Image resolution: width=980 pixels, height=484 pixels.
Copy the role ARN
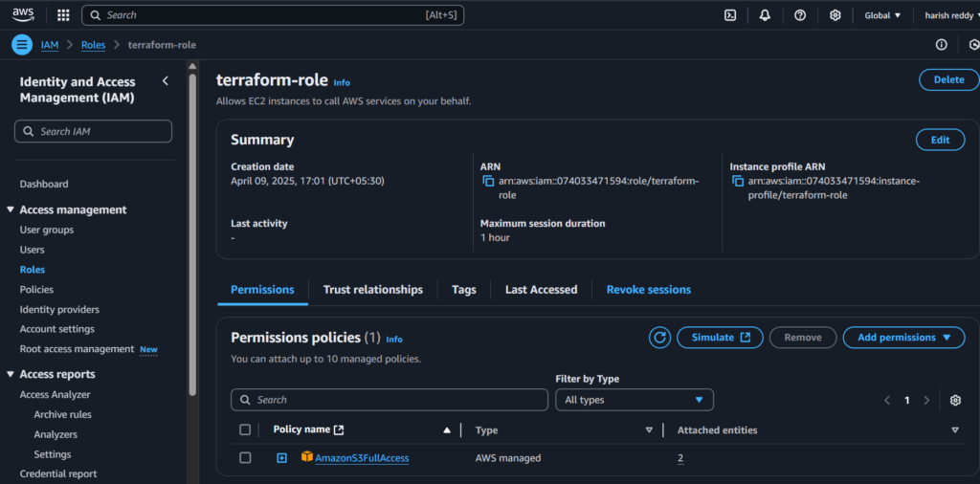coord(488,182)
